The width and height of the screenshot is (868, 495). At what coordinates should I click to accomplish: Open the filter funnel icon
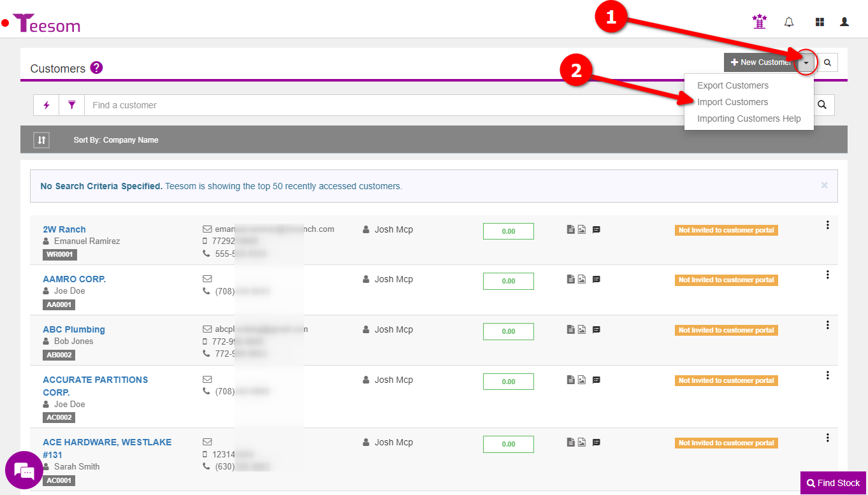(71, 105)
